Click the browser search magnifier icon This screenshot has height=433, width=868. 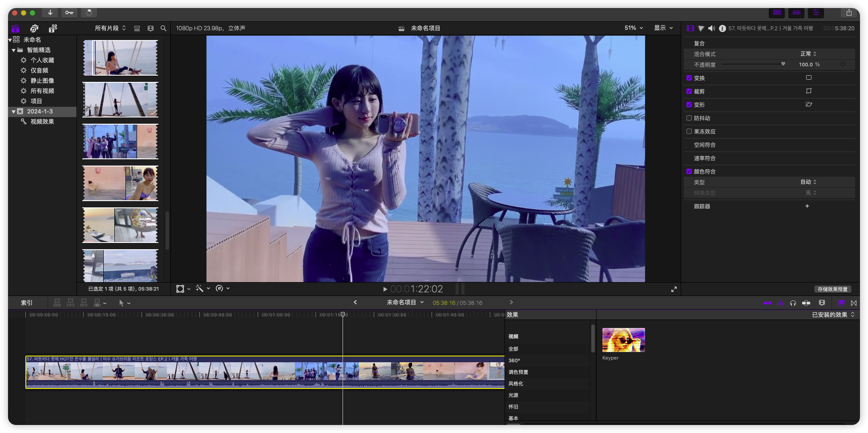click(163, 28)
